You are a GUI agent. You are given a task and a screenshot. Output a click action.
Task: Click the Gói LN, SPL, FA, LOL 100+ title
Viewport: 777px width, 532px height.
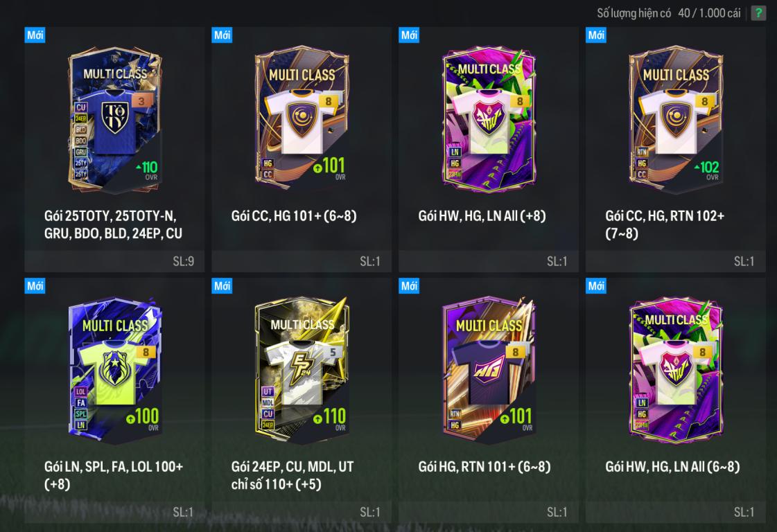(114, 475)
